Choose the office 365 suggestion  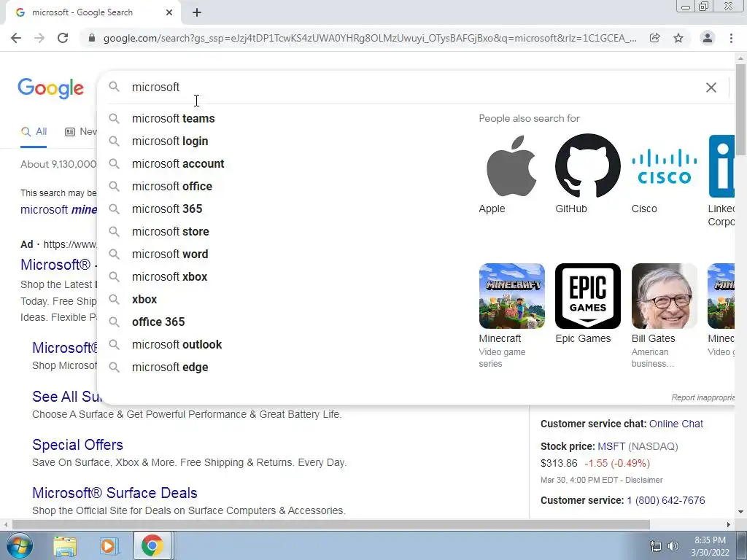point(158,322)
